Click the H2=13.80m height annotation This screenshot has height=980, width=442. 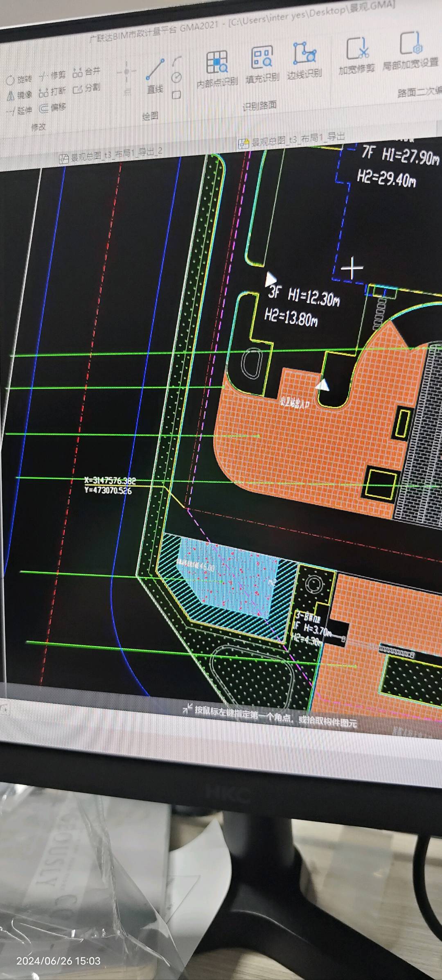click(x=291, y=318)
